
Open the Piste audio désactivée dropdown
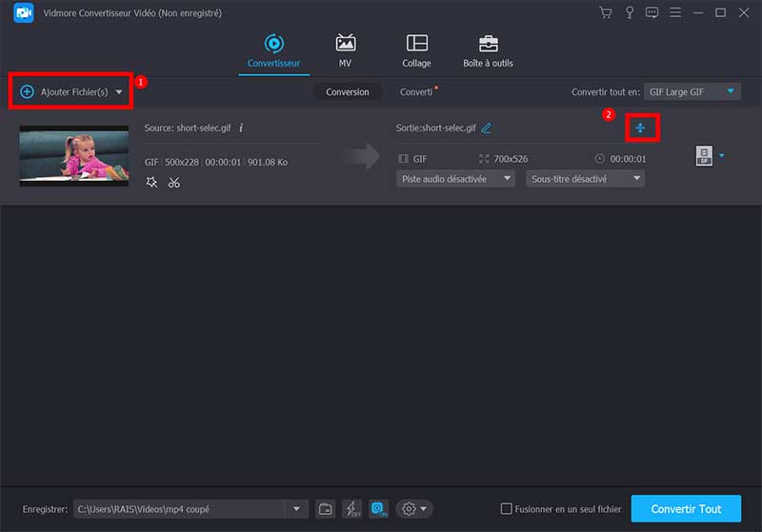(455, 179)
